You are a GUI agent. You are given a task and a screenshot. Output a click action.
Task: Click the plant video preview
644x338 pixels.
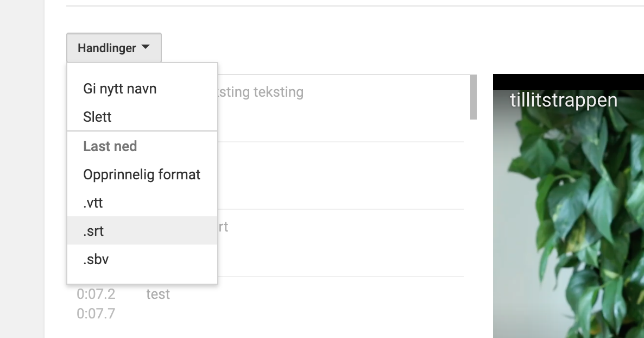click(569, 214)
